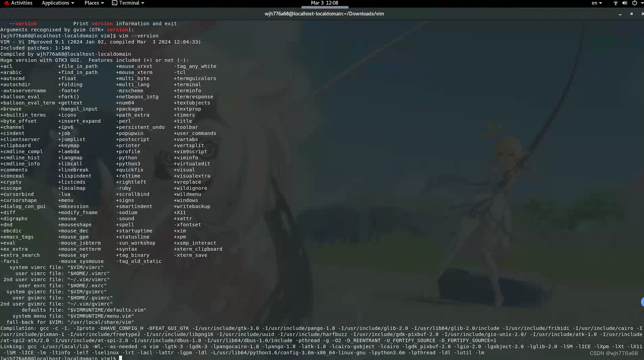Click the '+dialog_con_gui' feature text
Viewport: 644px width, 360px height.
23,206
